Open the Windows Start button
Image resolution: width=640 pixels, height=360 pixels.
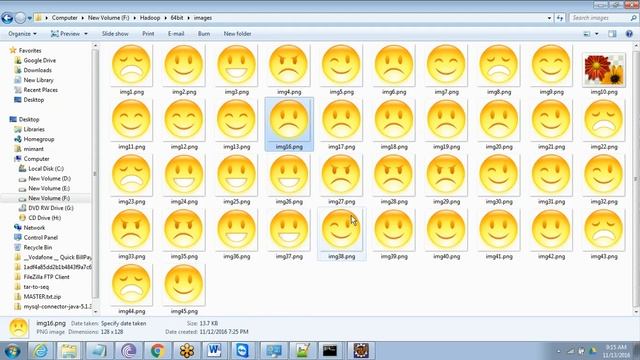pos(12,351)
